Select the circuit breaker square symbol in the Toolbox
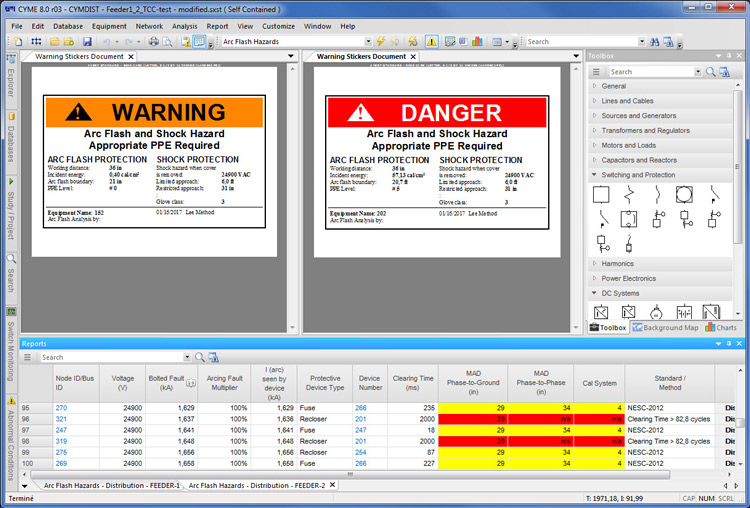This screenshot has width=750, height=508. pos(602,194)
